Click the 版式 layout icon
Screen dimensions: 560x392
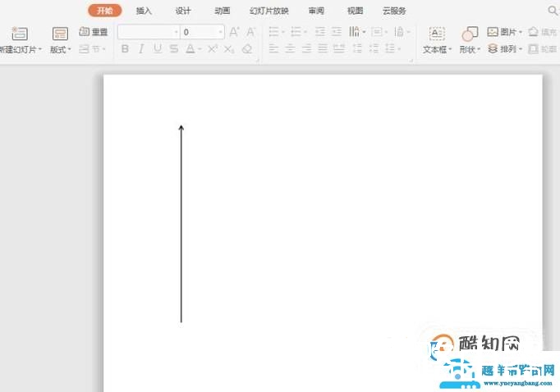click(60, 34)
